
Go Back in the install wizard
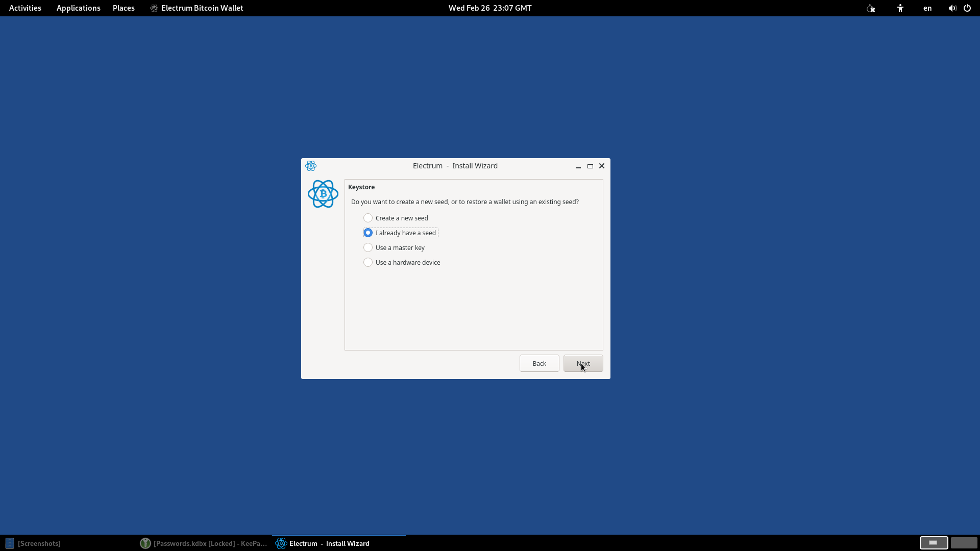pos(539,363)
